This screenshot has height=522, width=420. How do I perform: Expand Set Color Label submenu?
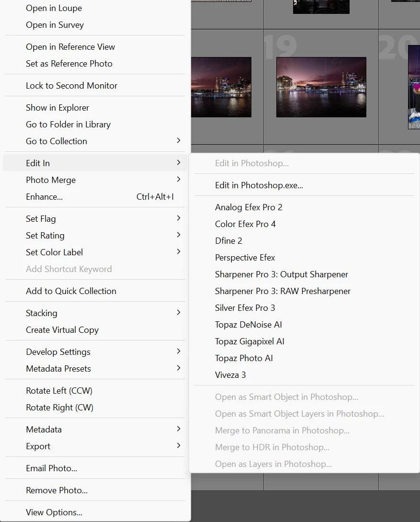[x=95, y=252]
